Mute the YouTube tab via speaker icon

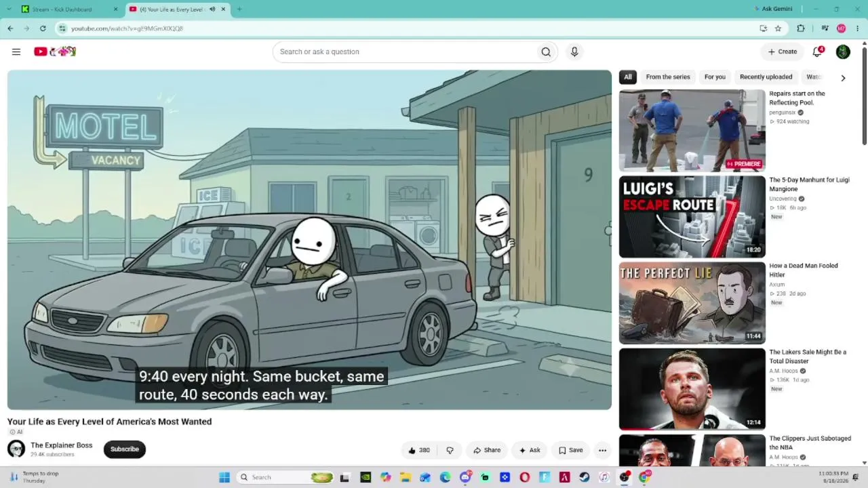[212, 9]
